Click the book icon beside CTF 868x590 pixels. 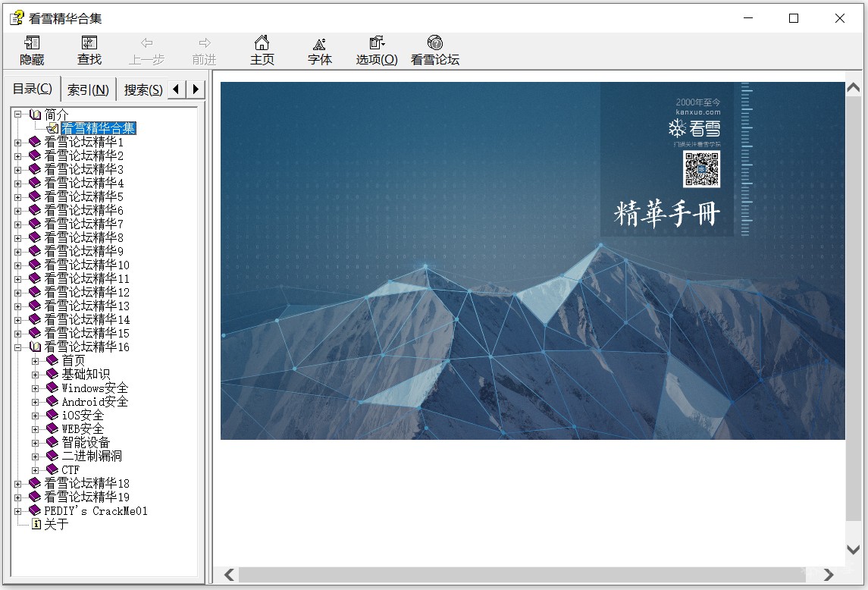tap(52, 469)
